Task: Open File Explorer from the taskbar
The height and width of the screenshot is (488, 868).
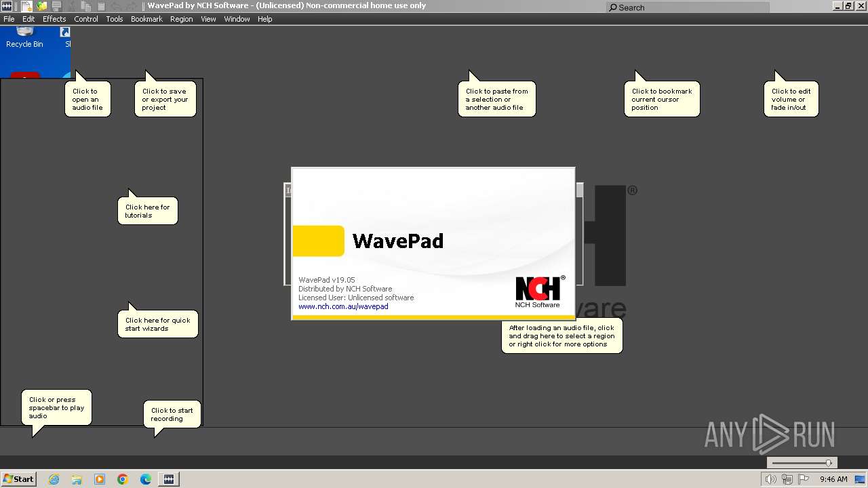Action: [77, 479]
